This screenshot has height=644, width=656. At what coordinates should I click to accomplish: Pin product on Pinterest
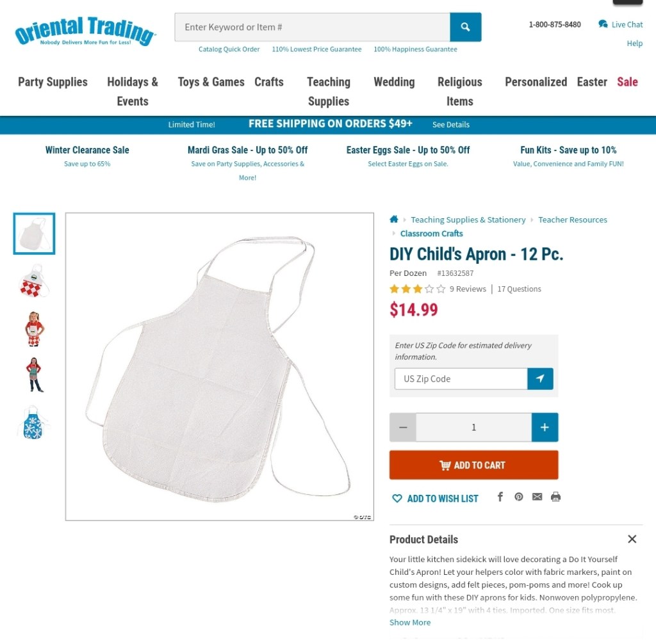pyautogui.click(x=519, y=496)
